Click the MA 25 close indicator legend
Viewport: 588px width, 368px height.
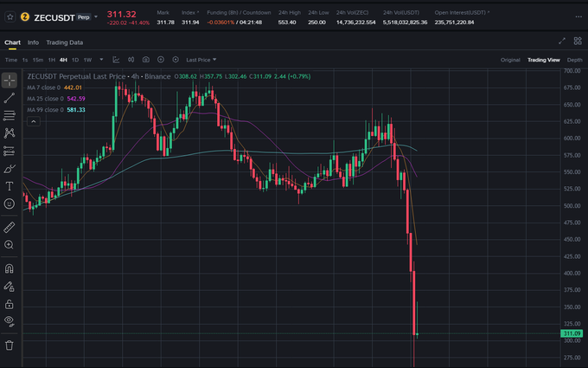[56, 99]
